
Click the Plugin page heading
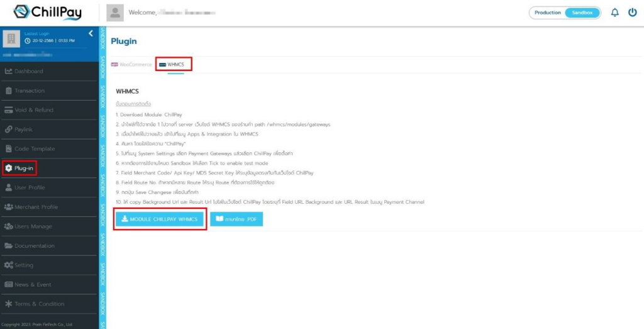click(x=124, y=42)
